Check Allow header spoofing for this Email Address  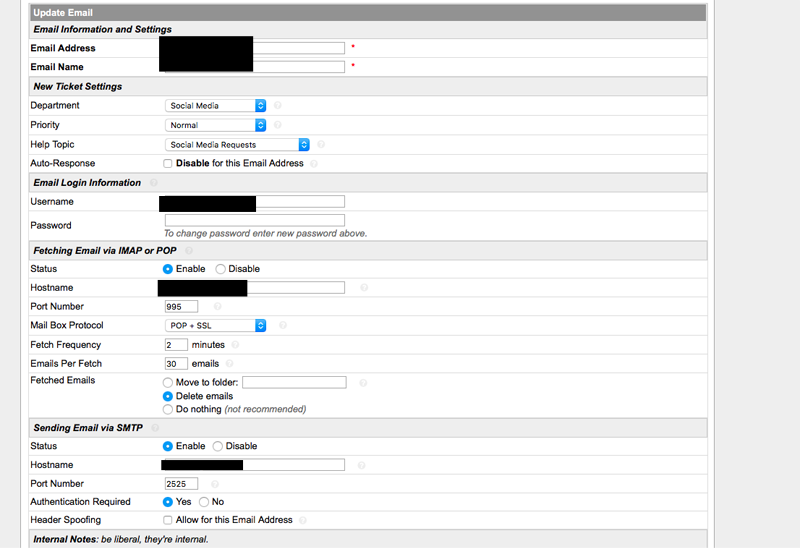pyautogui.click(x=167, y=520)
